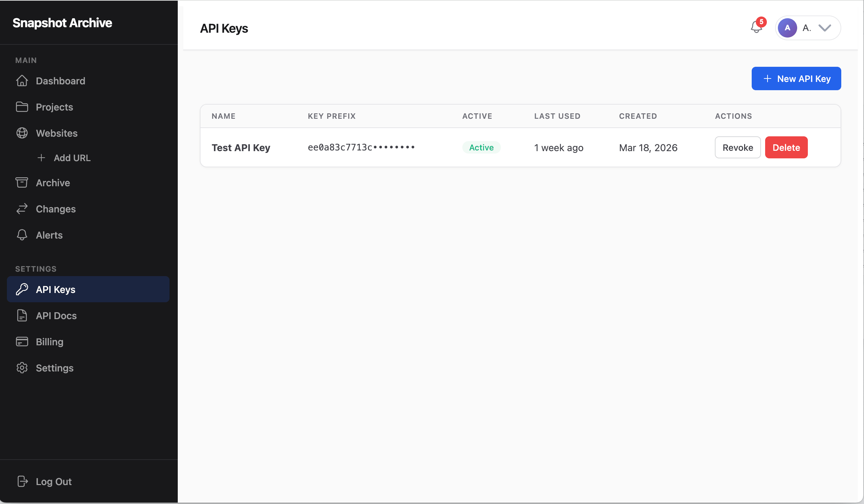Screen dimensions: 864x504
Task: Click the Billing credit card icon
Action: click(x=22, y=342)
